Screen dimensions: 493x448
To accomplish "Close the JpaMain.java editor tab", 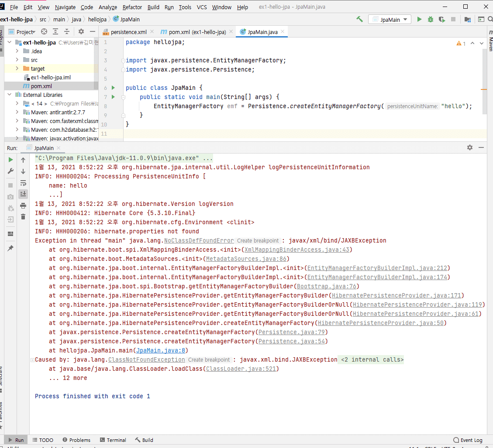I will [283, 31].
